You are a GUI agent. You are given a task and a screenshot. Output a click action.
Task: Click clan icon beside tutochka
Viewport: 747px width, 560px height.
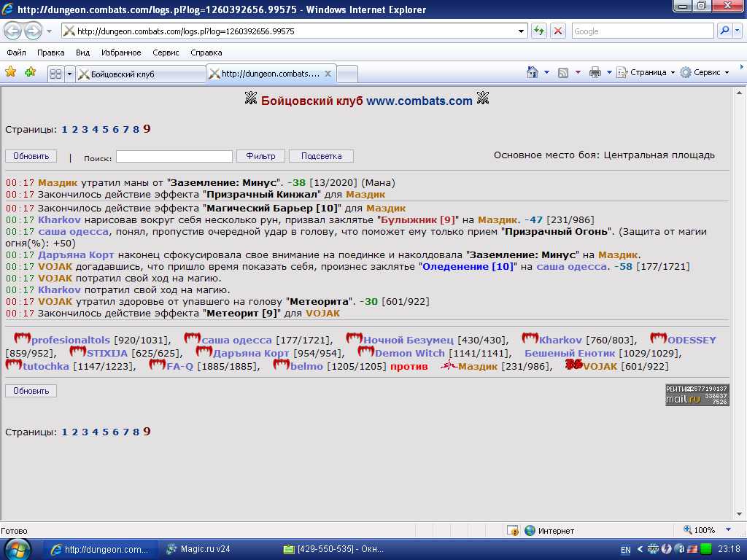[x=14, y=365]
